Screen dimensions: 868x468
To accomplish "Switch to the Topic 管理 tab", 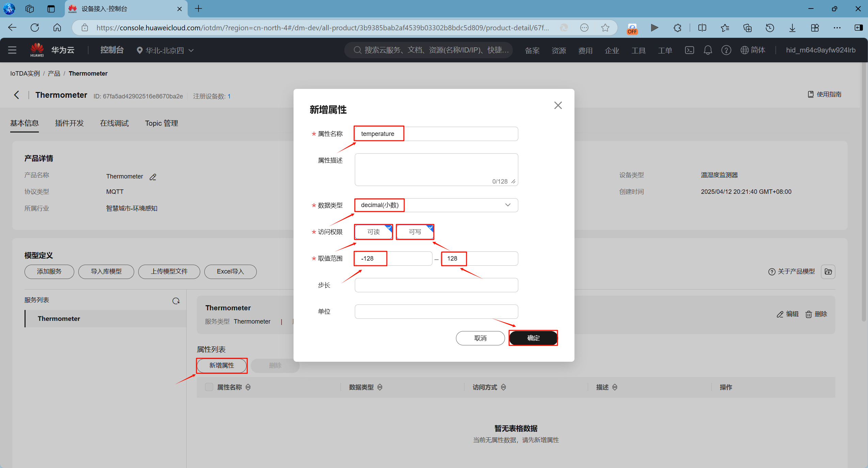I will [161, 123].
